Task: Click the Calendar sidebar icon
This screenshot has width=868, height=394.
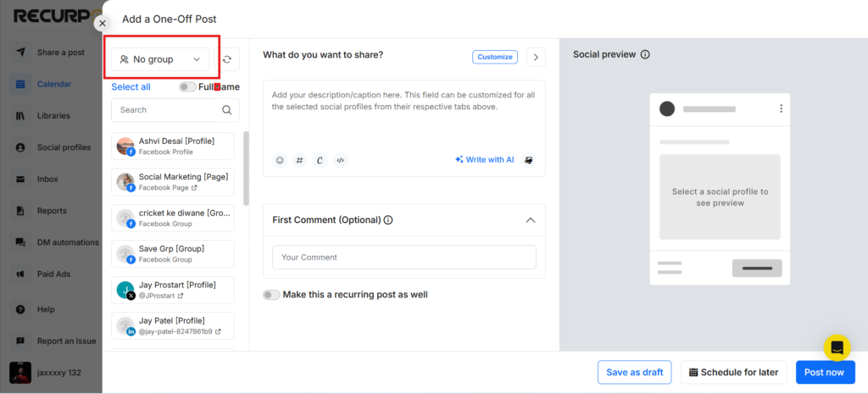Action: pyautogui.click(x=20, y=84)
